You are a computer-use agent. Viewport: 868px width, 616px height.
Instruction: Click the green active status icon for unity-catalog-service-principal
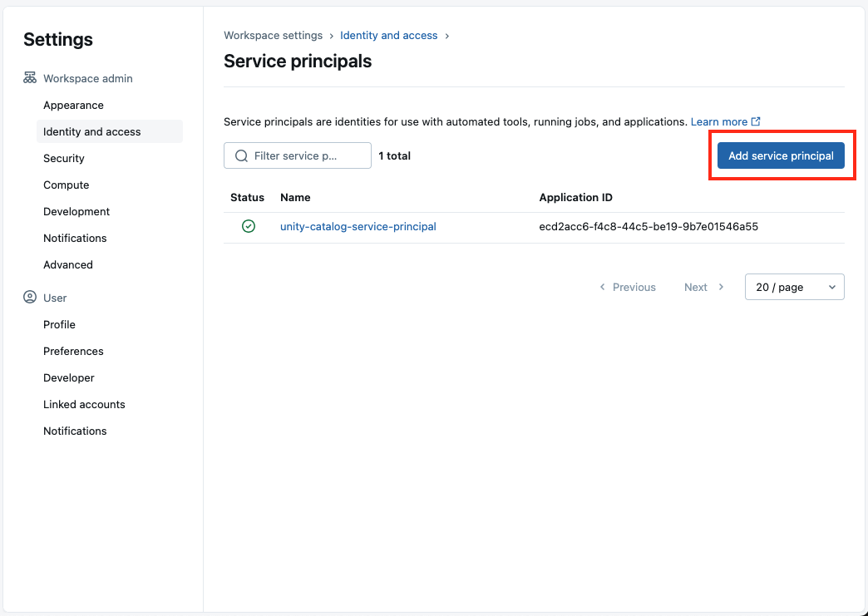click(248, 225)
